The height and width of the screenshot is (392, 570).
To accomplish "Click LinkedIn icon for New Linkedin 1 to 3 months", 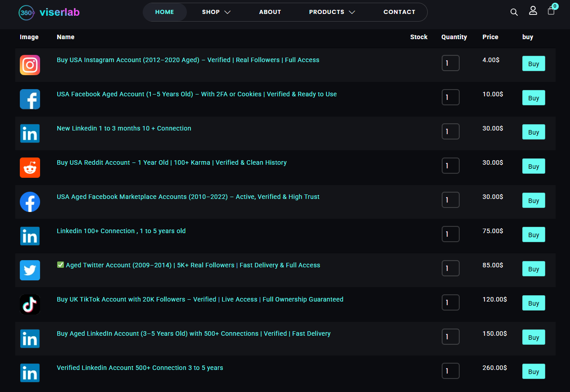I will [x=30, y=134].
